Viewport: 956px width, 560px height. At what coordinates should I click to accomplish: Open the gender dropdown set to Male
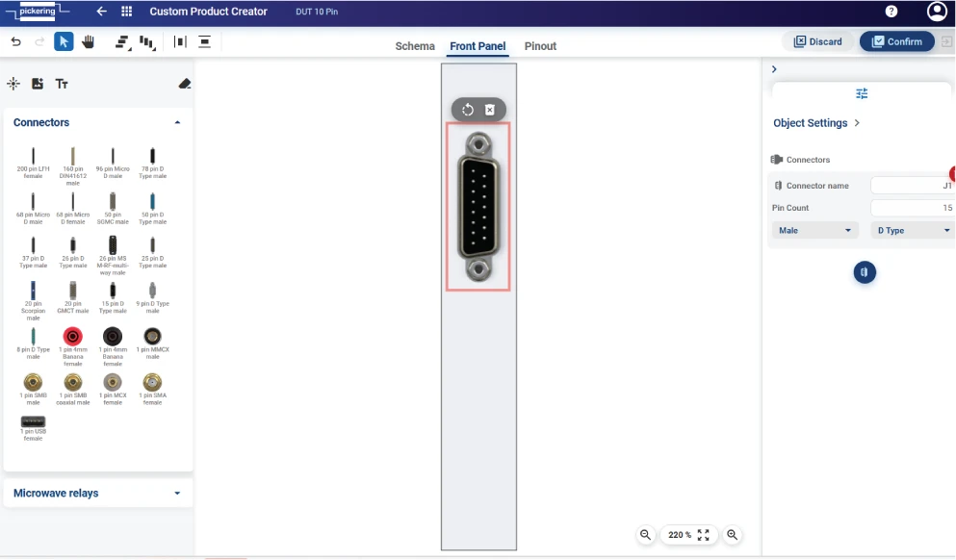[x=814, y=230]
